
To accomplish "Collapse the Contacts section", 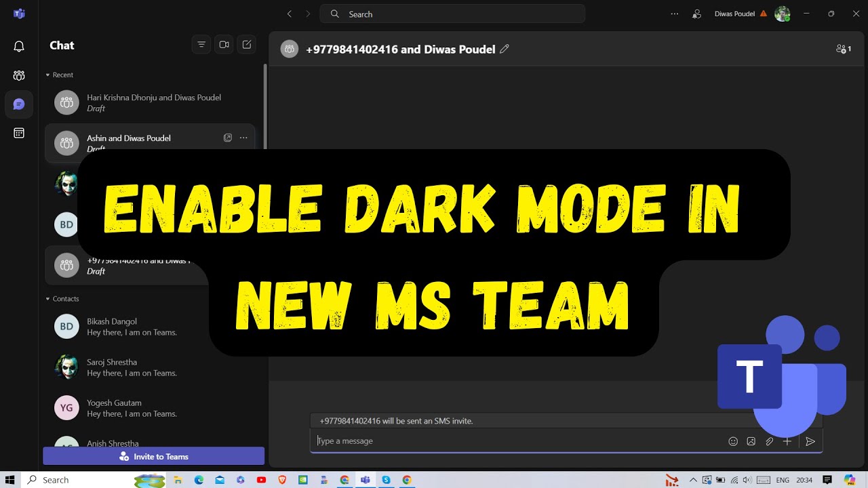I will (48, 299).
